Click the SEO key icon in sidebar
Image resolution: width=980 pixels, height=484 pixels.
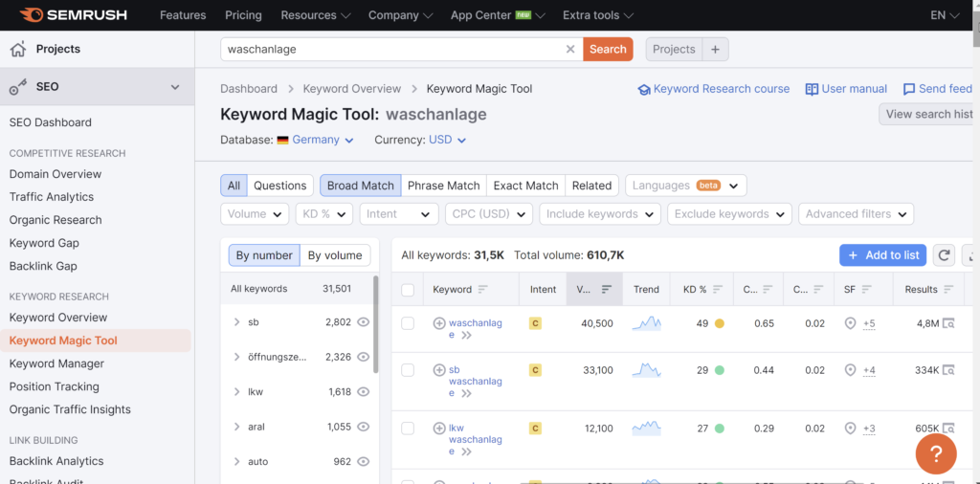pos(17,87)
